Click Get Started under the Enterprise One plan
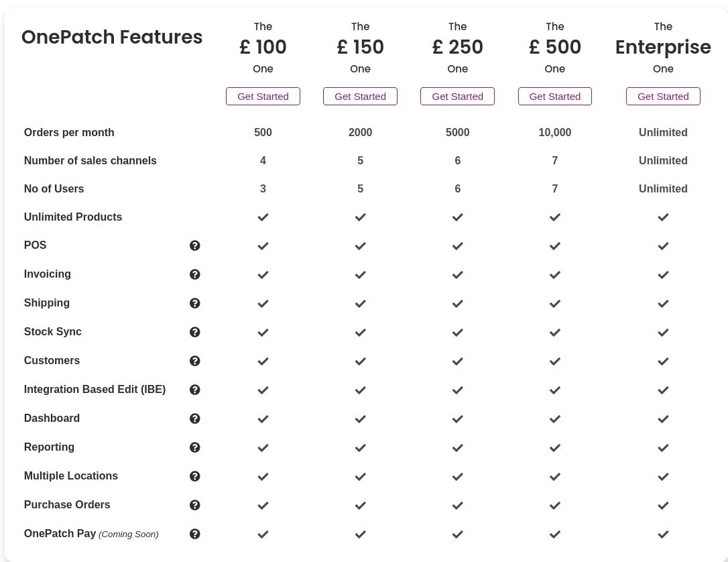Viewport: 728px width, 562px height. (x=663, y=96)
